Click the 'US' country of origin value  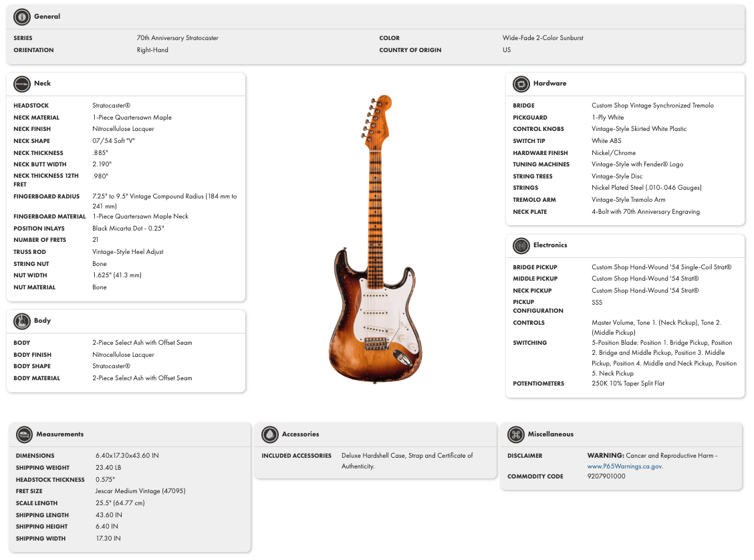(x=507, y=50)
